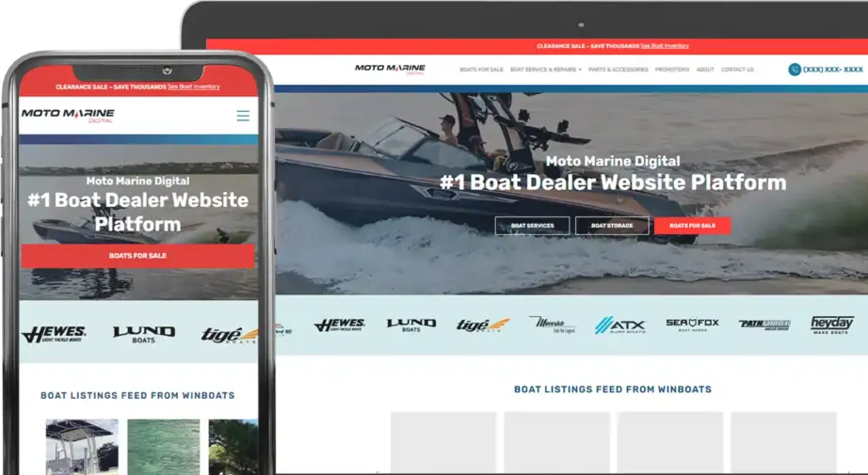Follow the desktop See Boat Inventory link
Viewport: 868px width, 475px height.
(666, 45)
